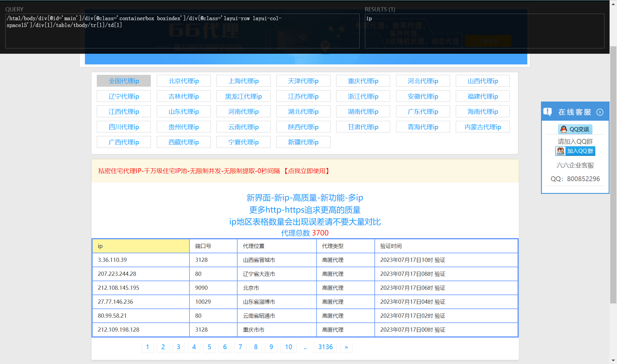Open the 山西代理ip link
The width and height of the screenshot is (617, 364).
click(x=483, y=81)
